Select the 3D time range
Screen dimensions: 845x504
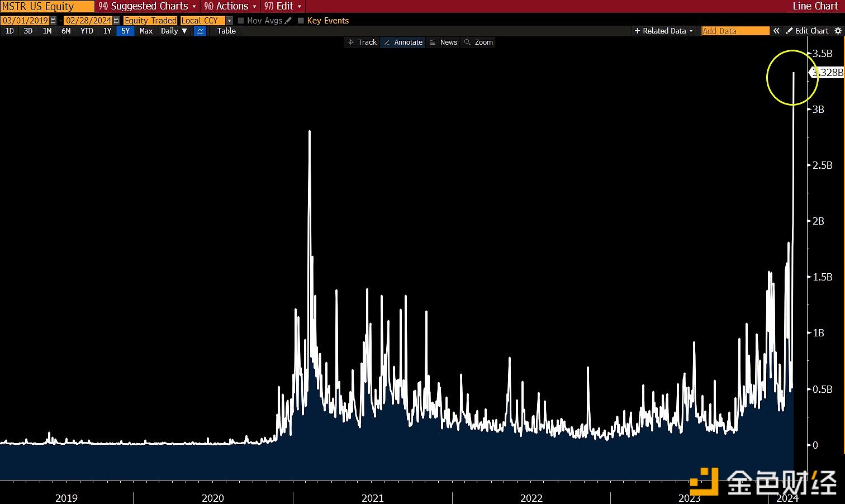coord(28,31)
